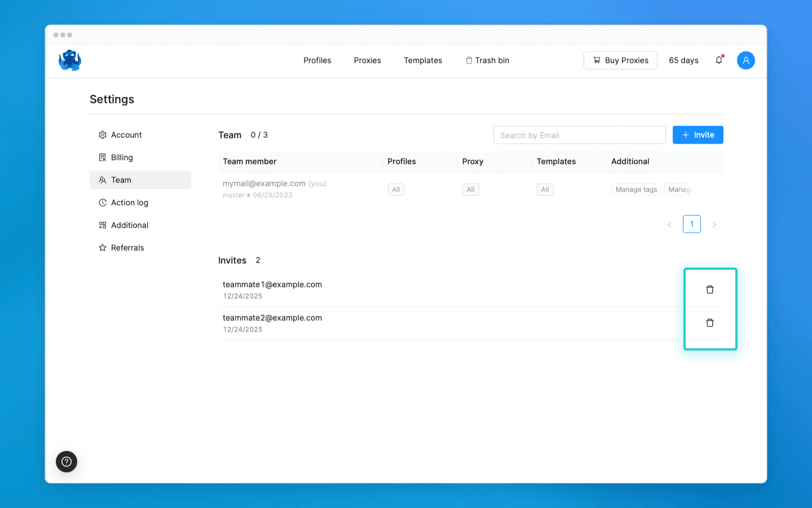812x508 pixels.
Task: Click the Referrals star icon
Action: 103,248
